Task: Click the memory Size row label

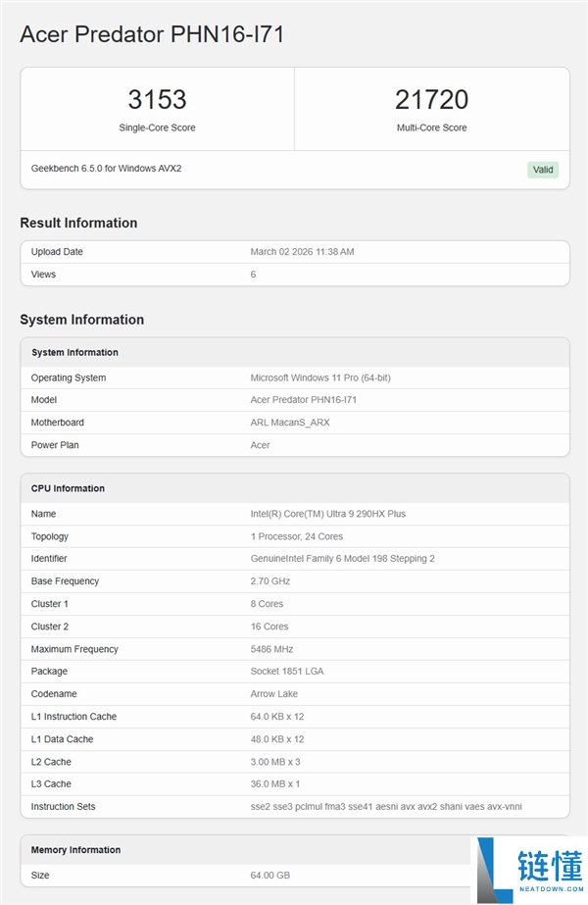Action: point(40,876)
